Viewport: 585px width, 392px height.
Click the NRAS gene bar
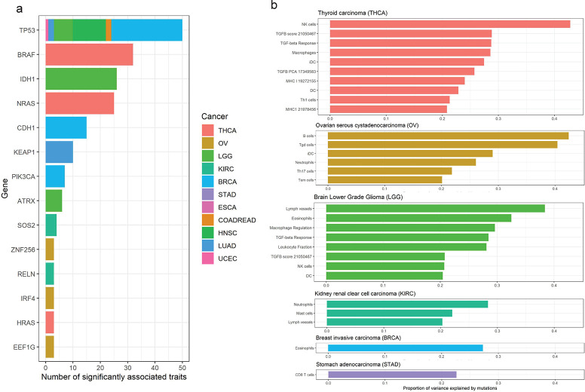point(79,103)
